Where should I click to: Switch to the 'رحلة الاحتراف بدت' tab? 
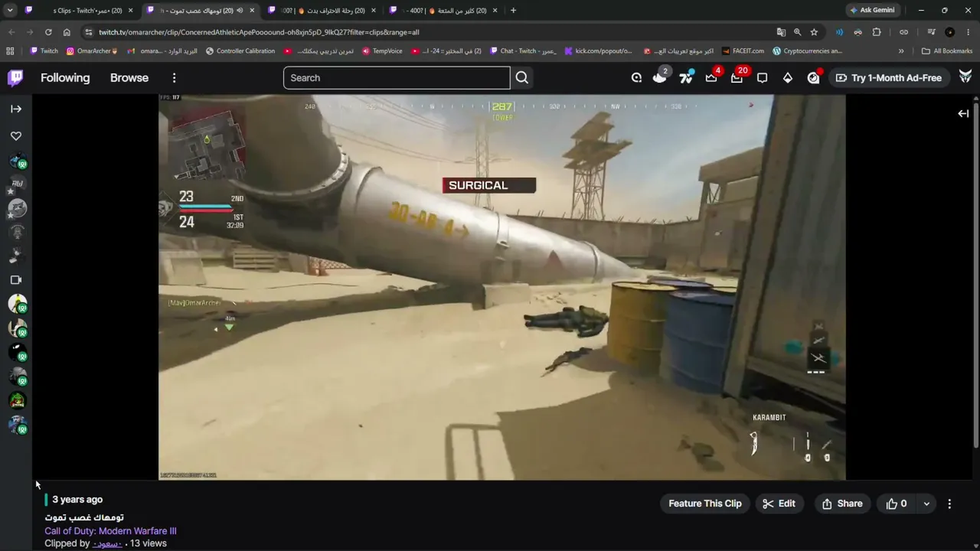[322, 11]
